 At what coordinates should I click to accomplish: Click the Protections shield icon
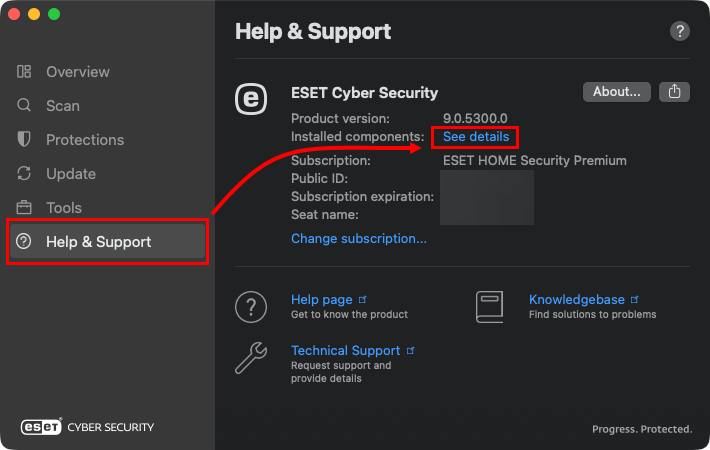24,140
